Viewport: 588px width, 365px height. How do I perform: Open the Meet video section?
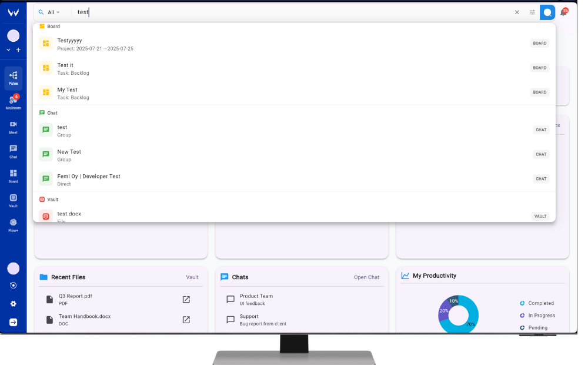[x=13, y=127]
